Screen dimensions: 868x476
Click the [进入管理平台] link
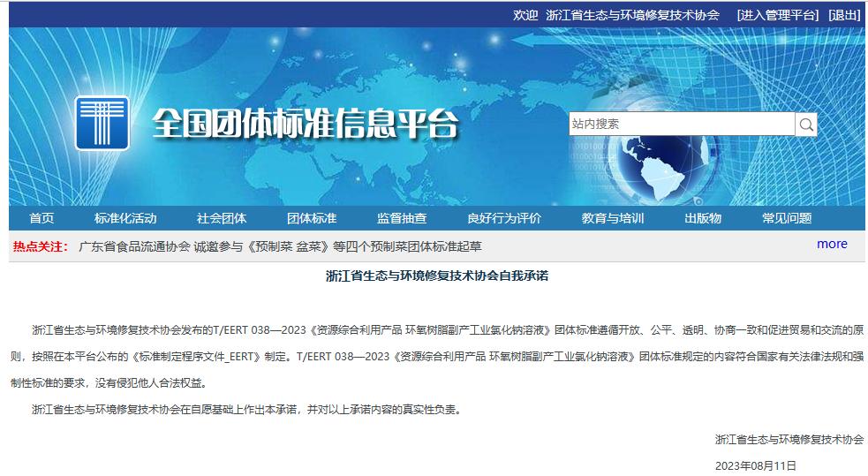778,16
